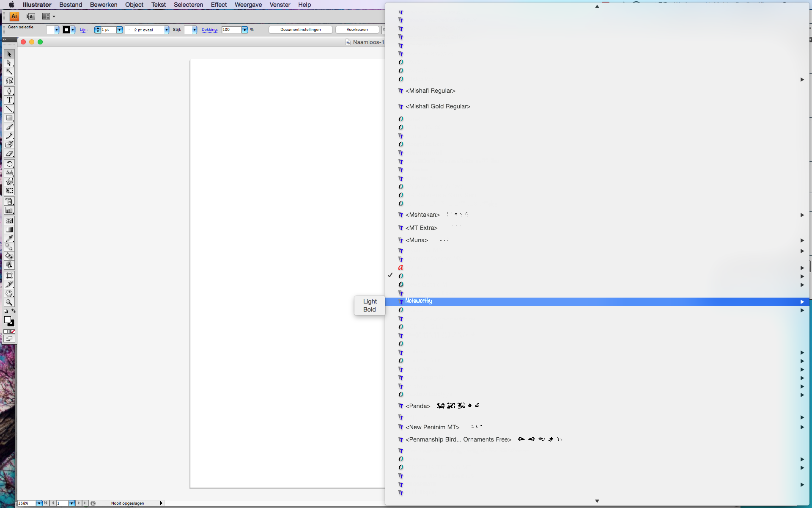Select the Line Segment tool

[9, 109]
